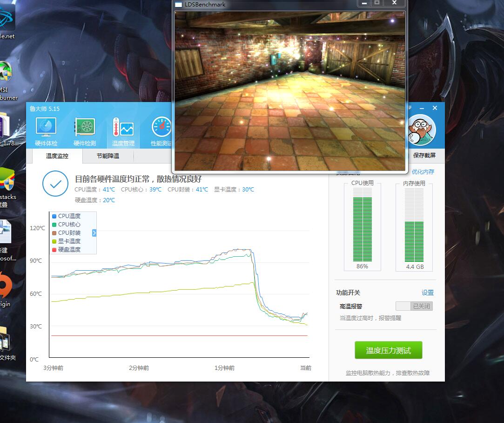Open the MSI Afterburner desktop icon
504x423 pixels.
click(7, 81)
